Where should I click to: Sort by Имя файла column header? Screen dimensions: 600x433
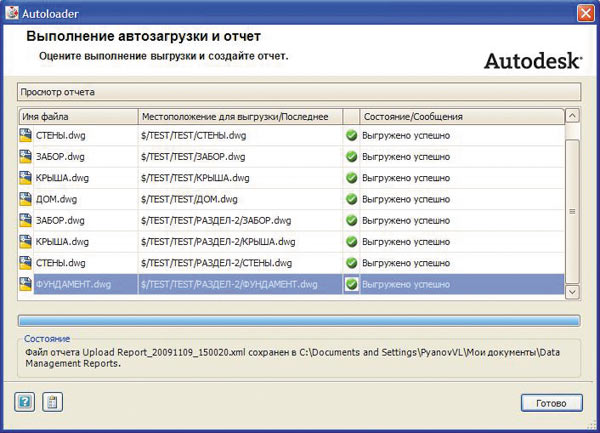[78, 117]
